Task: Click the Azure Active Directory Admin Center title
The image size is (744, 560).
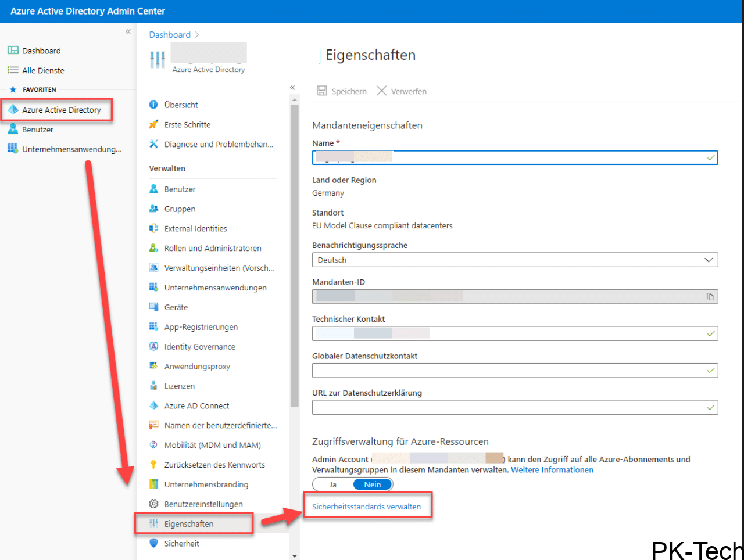Action: click(x=88, y=11)
